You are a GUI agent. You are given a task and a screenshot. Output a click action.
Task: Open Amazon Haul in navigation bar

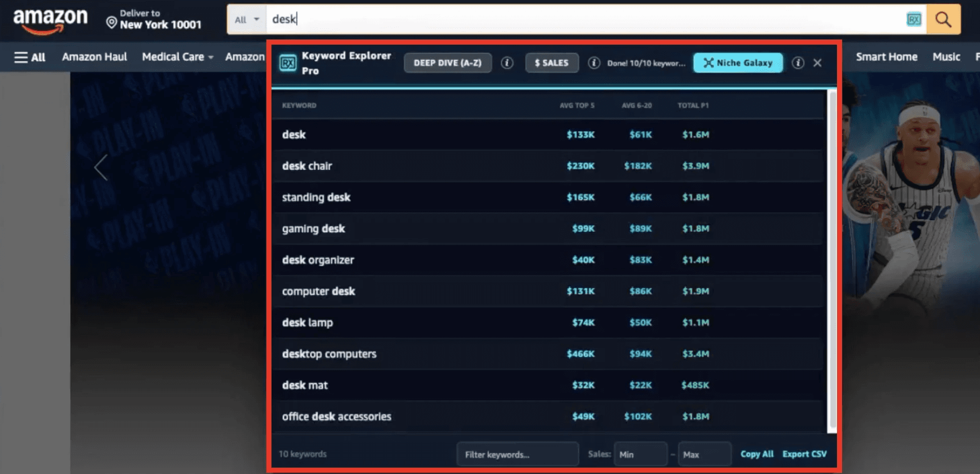pos(94,57)
